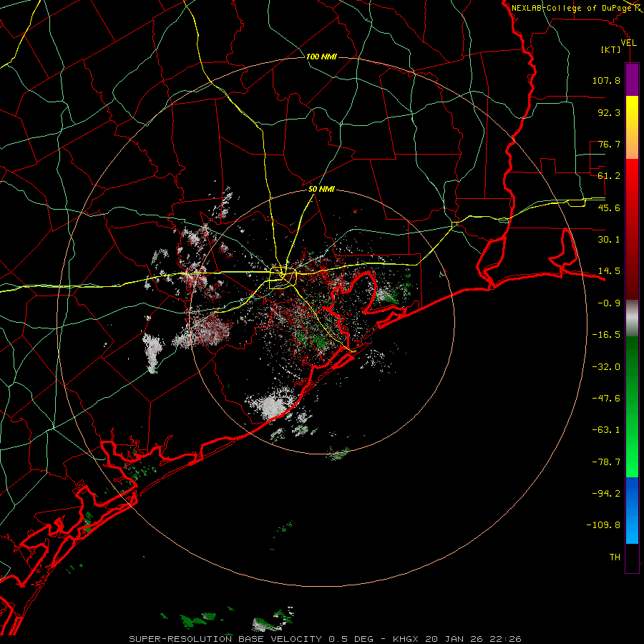
Task: Click the [KT] units label
Action: tap(611, 49)
